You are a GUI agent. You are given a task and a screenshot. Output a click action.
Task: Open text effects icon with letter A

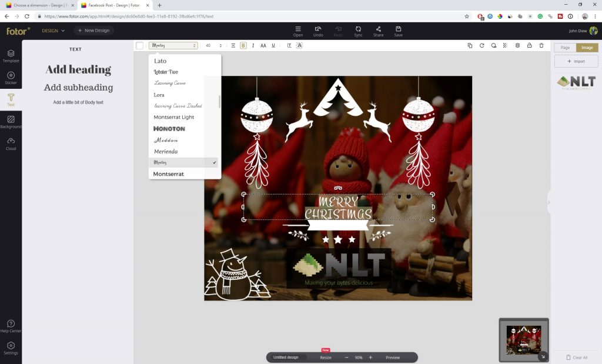click(299, 45)
